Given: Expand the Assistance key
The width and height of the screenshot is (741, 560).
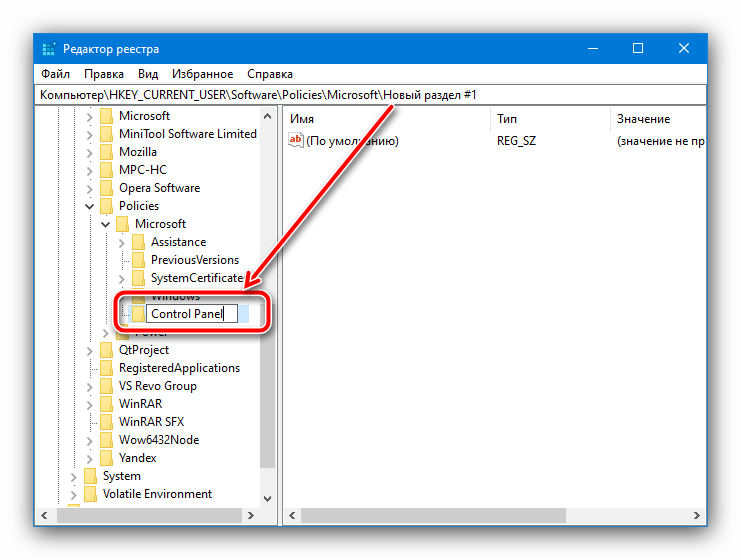Looking at the screenshot, I should click(x=121, y=243).
